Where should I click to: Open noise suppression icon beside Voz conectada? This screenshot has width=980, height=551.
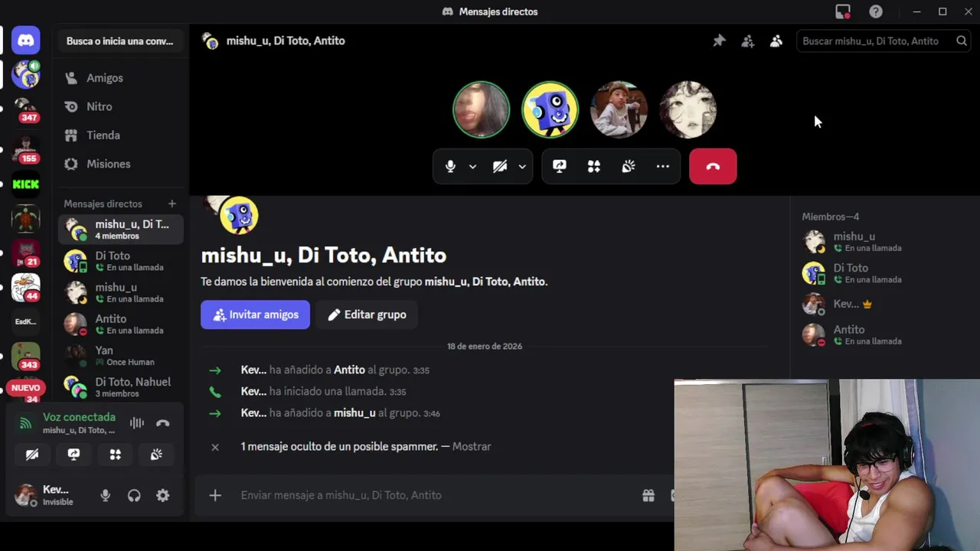[x=137, y=423]
